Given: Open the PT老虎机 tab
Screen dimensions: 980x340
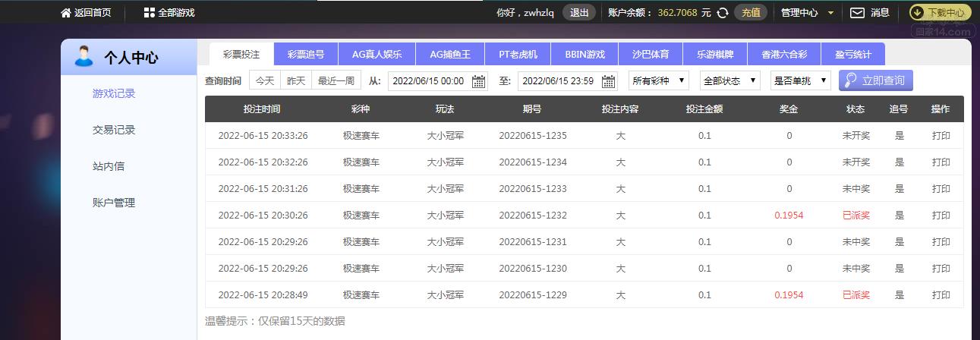Looking at the screenshot, I should click(518, 55).
